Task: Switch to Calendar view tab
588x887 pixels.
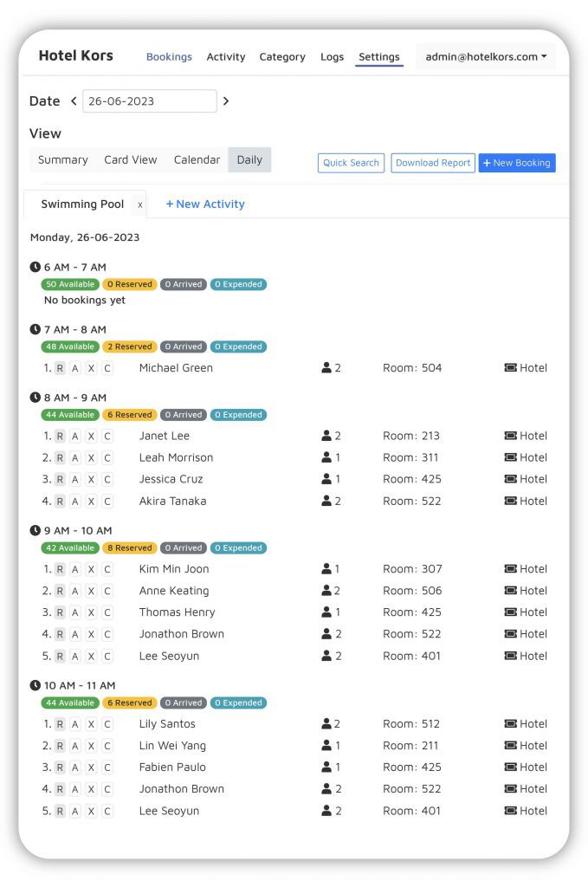Action: [x=197, y=160]
